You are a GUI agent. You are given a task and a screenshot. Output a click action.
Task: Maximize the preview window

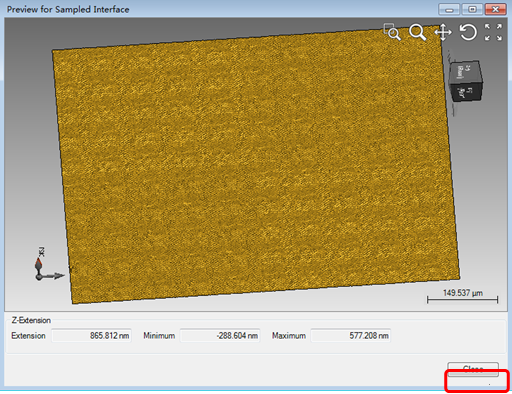pyautogui.click(x=472, y=9)
